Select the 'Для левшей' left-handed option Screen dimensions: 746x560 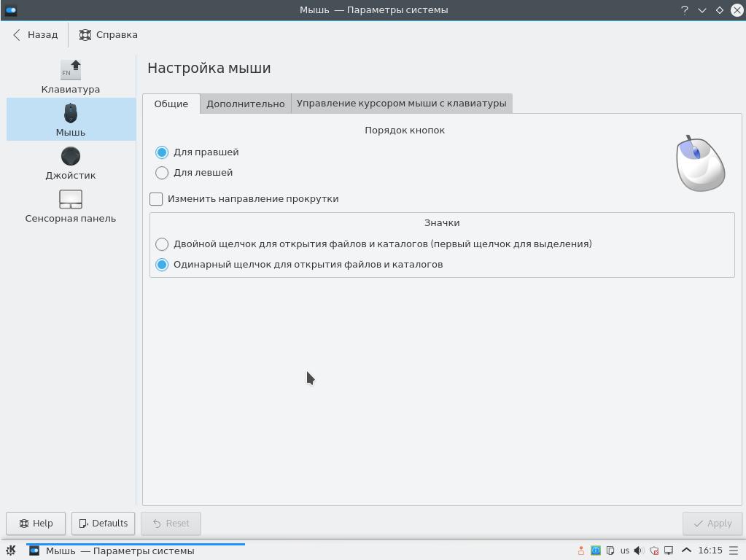[162, 173]
